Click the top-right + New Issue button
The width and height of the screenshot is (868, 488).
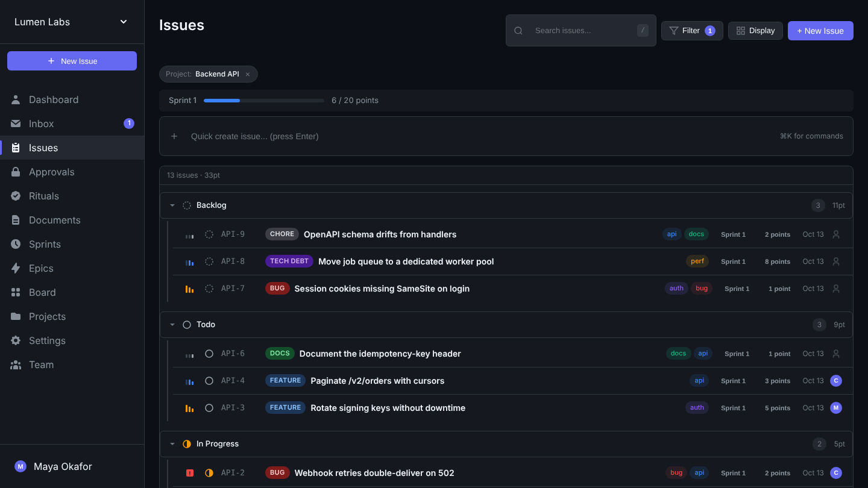[820, 31]
